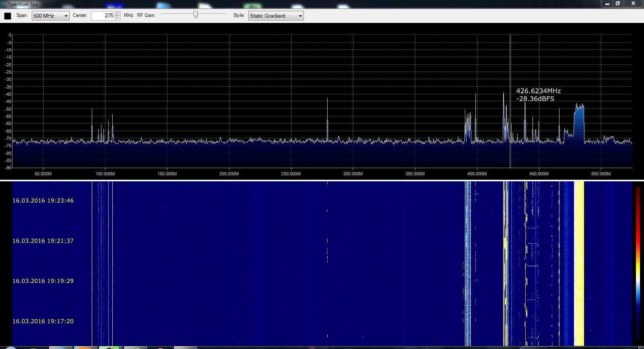This screenshot has width=644, height=349.
Task: Click the 426.6234MHz marker readout
Action: pos(538,91)
